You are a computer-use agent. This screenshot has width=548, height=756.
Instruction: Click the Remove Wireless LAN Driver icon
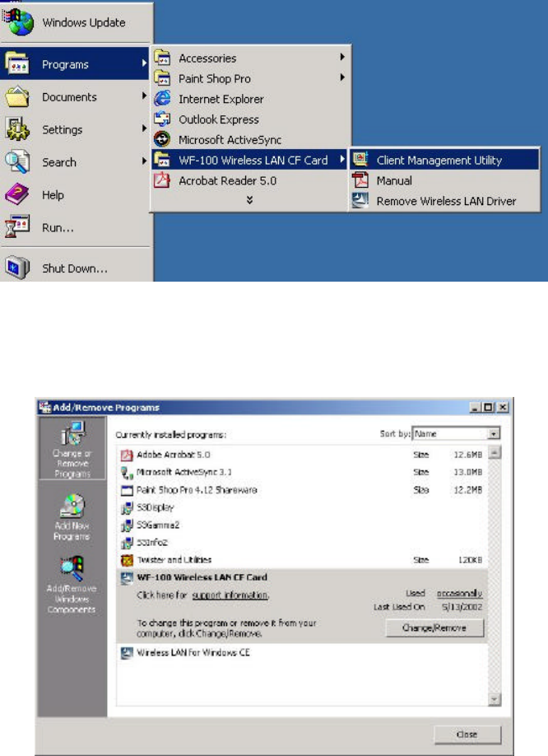pos(360,201)
